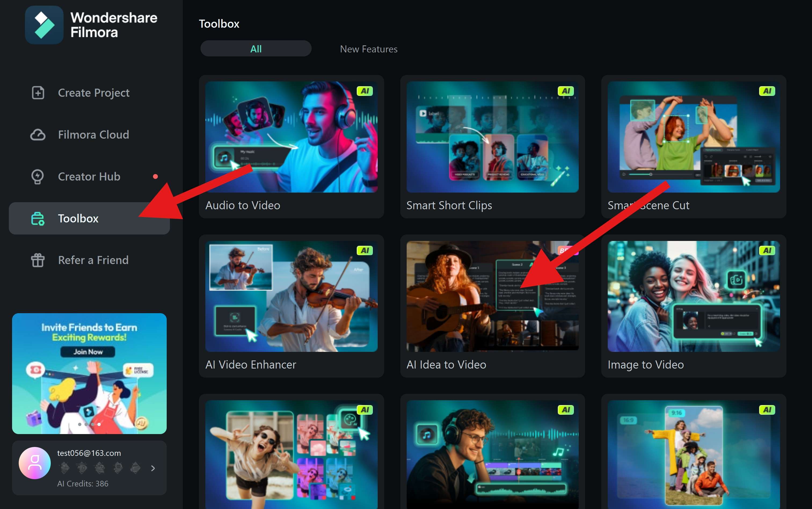Open Refer a Friend in the sidebar

89,260
